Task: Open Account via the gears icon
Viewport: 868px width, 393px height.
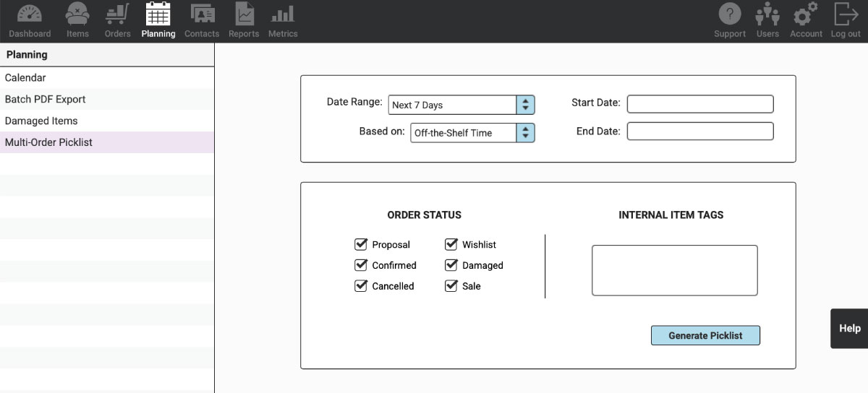Action: coord(806,14)
